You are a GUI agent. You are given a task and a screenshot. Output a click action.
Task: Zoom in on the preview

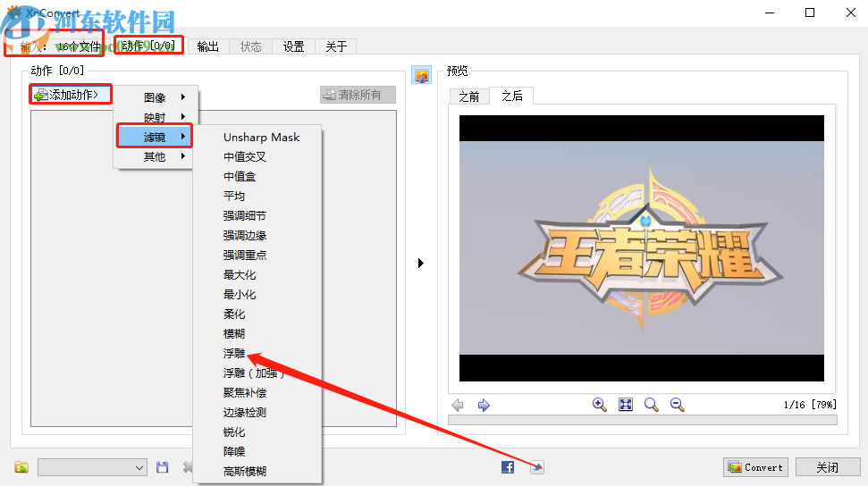pos(600,405)
